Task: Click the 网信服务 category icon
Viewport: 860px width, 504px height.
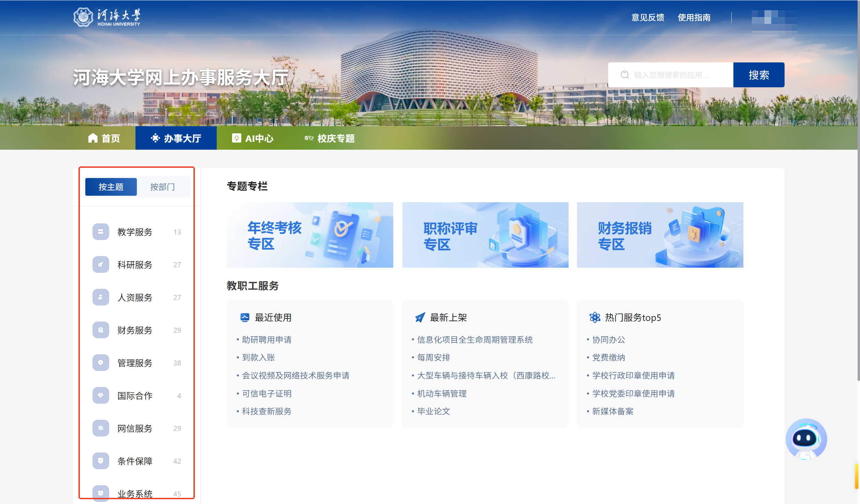Action: [x=101, y=428]
